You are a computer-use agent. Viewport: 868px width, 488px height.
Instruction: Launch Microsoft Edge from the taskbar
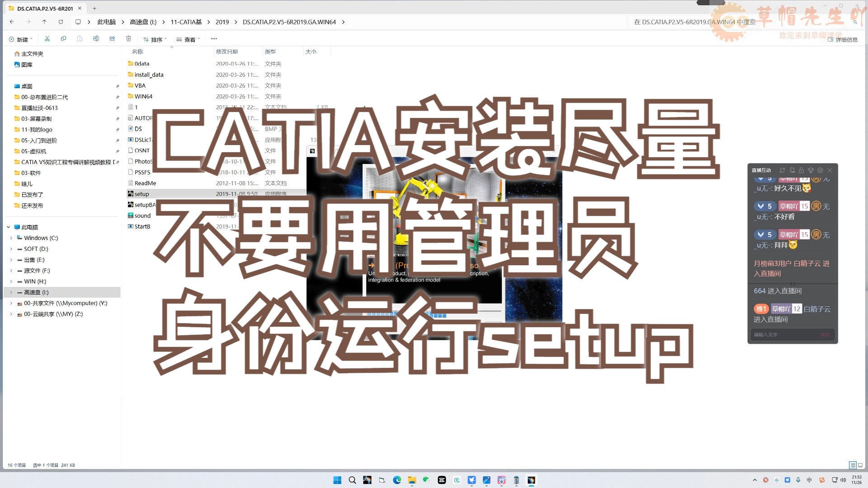tap(397, 480)
